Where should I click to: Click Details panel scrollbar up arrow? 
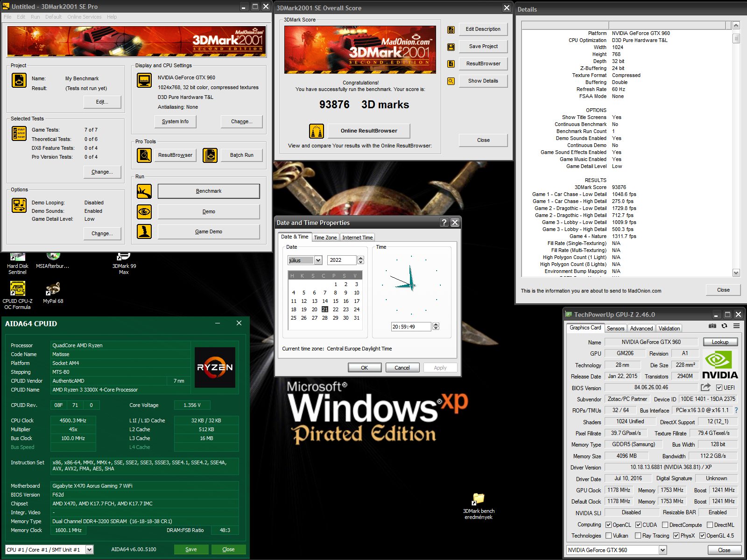(x=736, y=25)
